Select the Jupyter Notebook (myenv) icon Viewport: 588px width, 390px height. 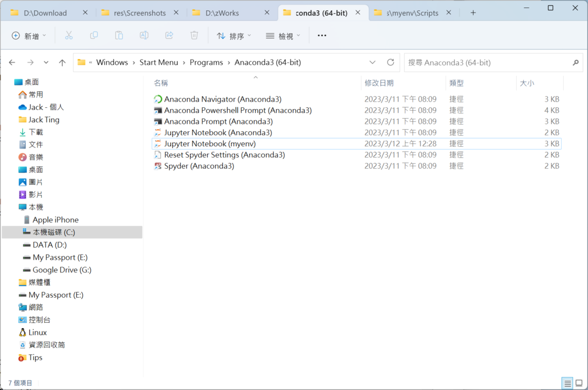tap(158, 144)
